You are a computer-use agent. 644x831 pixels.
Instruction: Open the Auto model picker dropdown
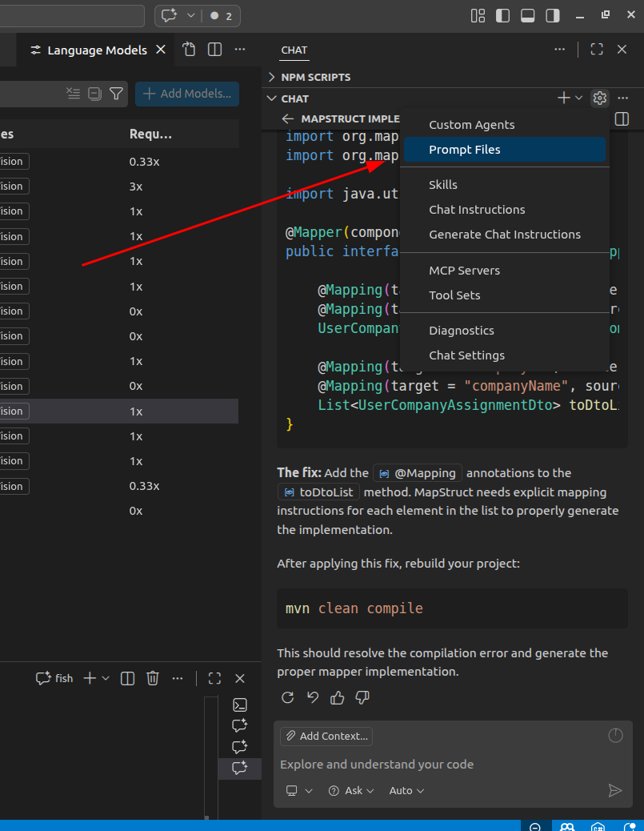coord(406,790)
